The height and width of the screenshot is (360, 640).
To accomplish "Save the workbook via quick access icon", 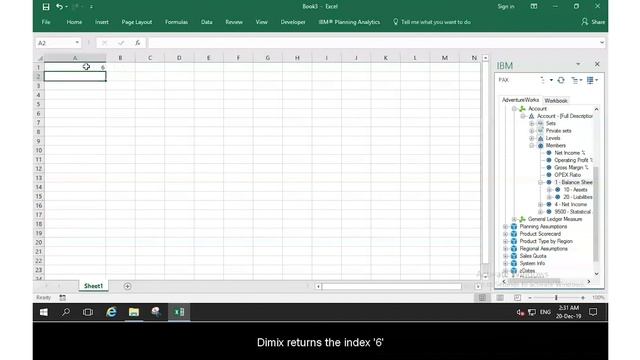I will pyautogui.click(x=46, y=7).
